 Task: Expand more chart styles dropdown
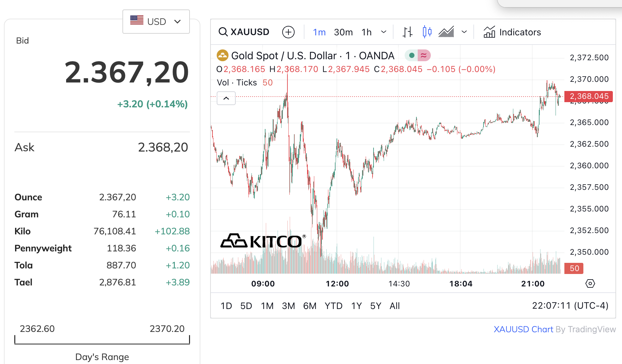(x=464, y=32)
